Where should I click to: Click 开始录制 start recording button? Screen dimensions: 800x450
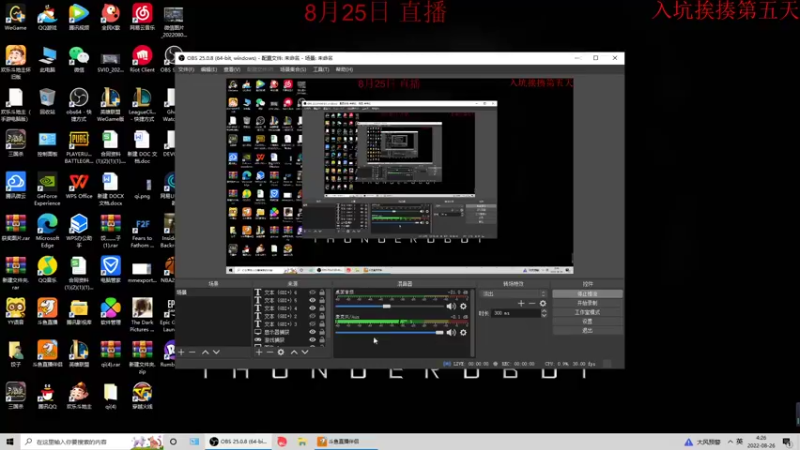tap(587, 303)
